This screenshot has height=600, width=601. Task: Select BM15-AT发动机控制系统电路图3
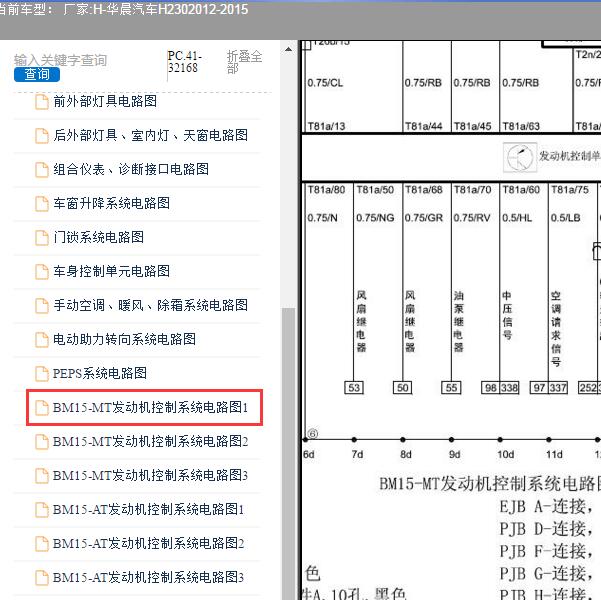(x=148, y=577)
